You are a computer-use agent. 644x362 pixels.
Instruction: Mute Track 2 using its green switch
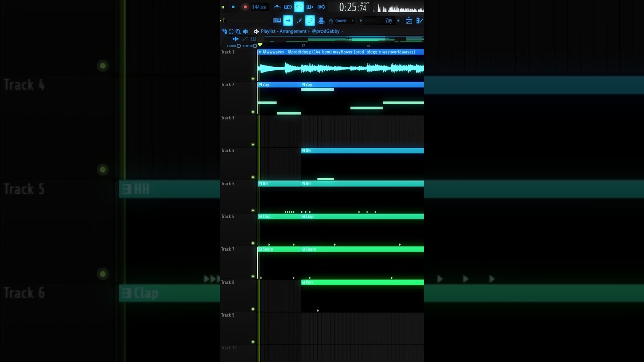[253, 112]
